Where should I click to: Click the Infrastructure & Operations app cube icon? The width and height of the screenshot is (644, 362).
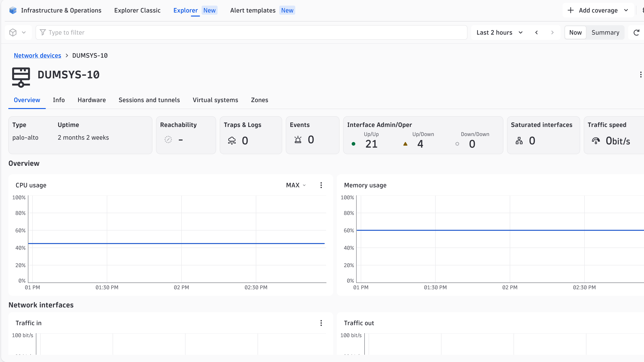(x=13, y=10)
